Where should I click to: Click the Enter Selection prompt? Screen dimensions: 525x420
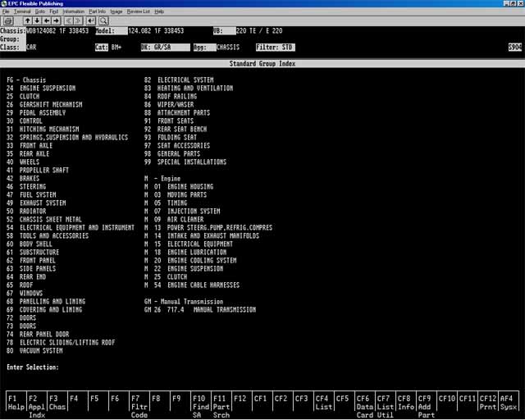(33, 367)
